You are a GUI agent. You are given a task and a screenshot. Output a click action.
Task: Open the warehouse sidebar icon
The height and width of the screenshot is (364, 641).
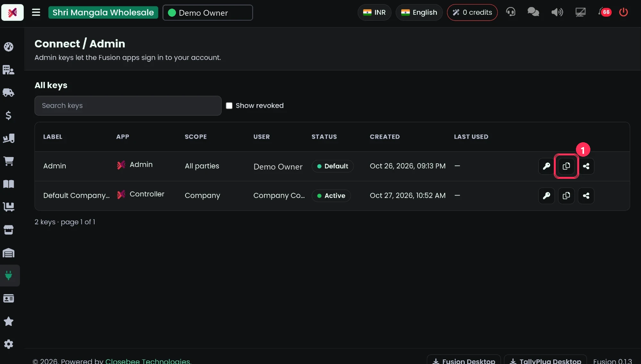tap(9, 253)
